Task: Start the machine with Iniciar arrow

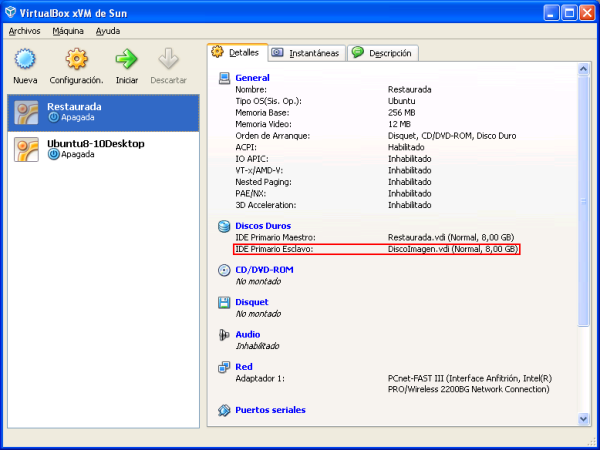Action: click(126, 60)
